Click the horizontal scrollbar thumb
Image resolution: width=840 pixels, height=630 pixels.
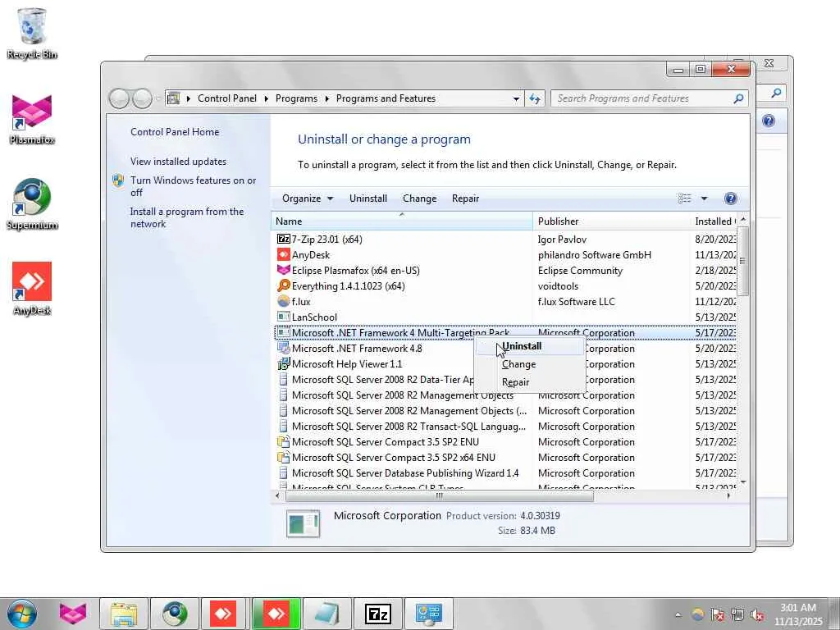(440, 496)
